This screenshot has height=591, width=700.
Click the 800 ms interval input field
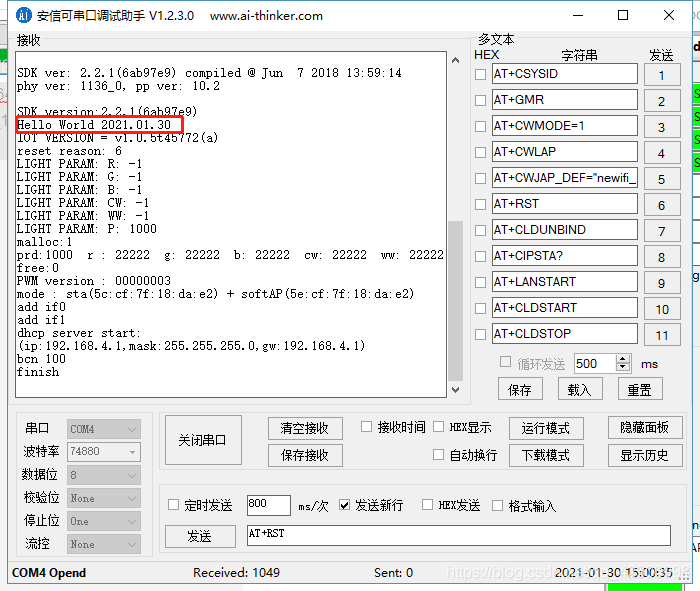click(x=269, y=505)
